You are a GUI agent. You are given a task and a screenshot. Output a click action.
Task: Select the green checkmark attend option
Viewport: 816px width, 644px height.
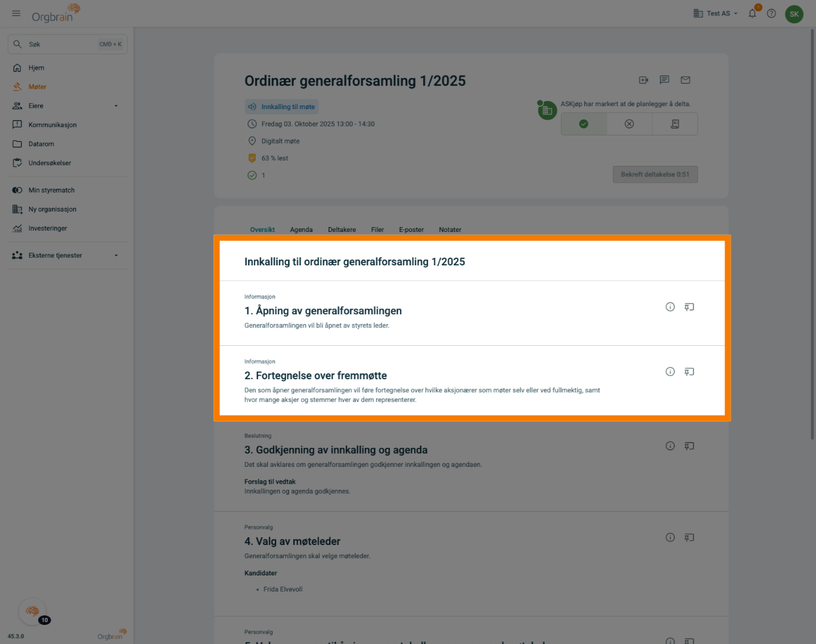(x=584, y=124)
